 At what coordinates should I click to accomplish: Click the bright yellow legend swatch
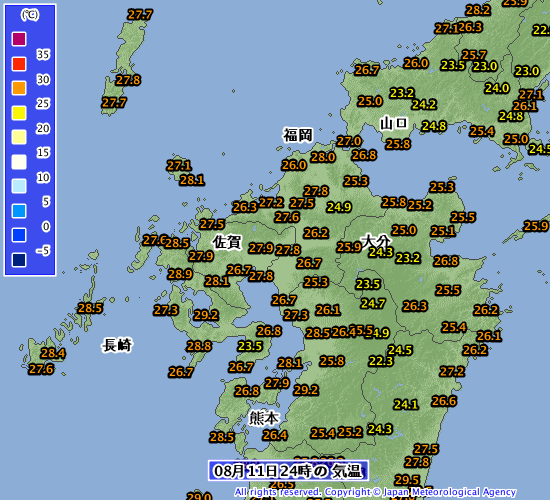19,113
